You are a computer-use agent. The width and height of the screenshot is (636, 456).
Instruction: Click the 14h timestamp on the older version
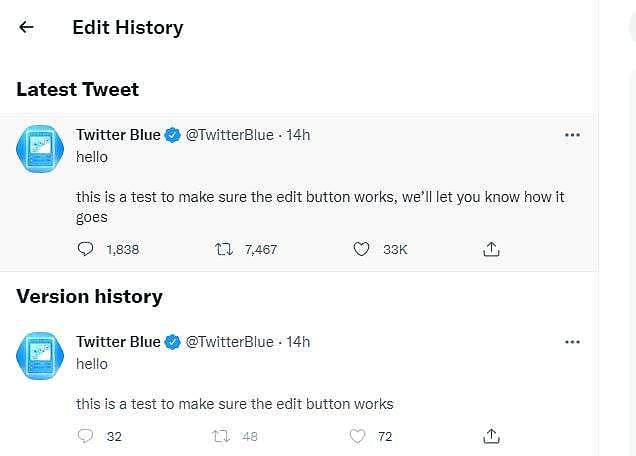298,342
